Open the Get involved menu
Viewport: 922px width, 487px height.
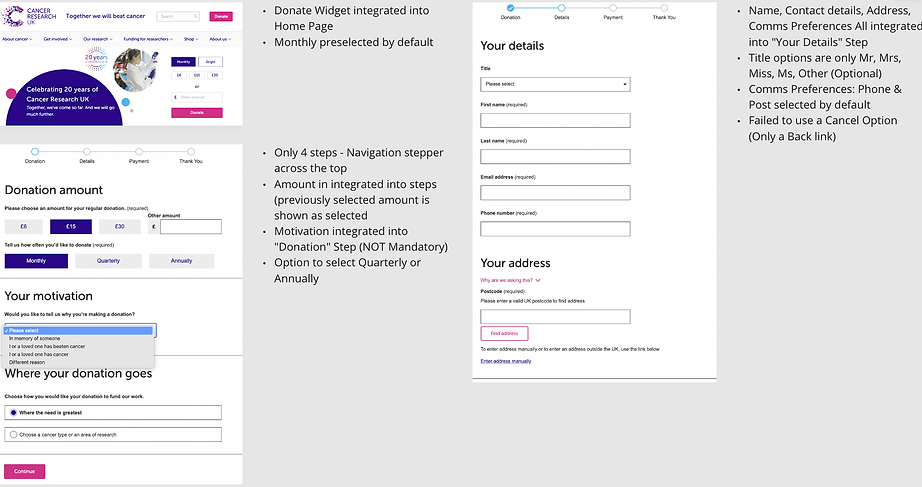click(58, 39)
